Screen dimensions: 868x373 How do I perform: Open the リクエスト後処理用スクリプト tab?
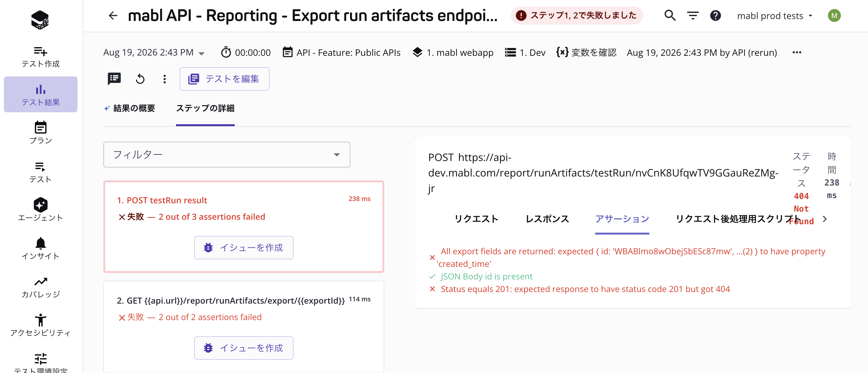point(738,219)
